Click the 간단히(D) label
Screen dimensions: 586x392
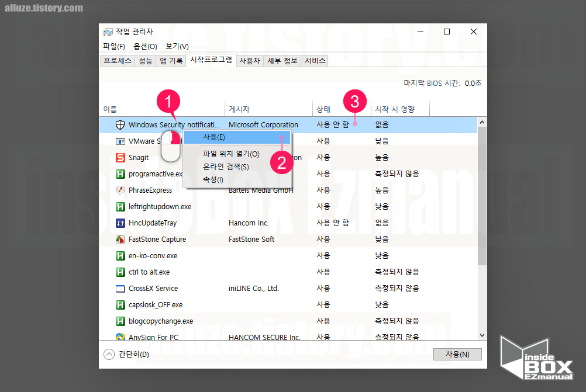(x=134, y=354)
